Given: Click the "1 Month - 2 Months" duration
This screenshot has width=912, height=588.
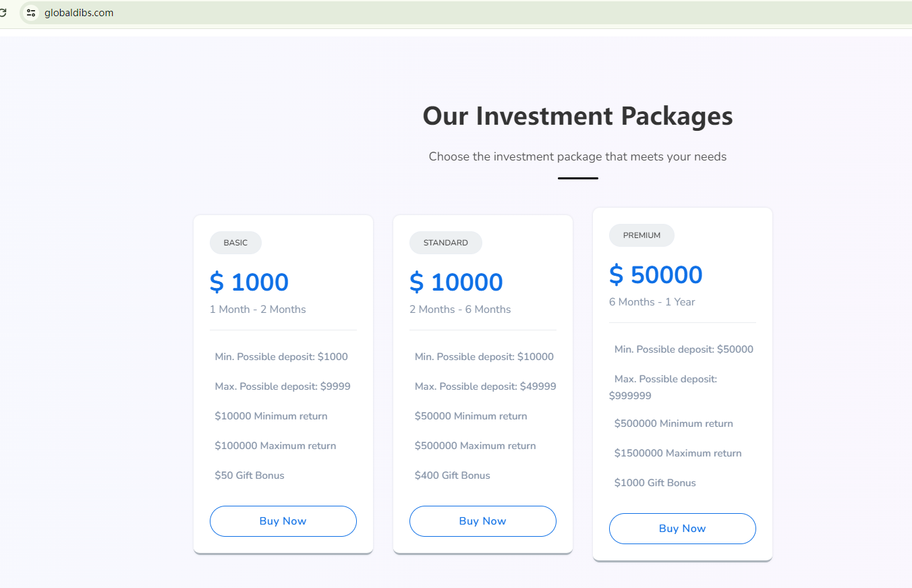Looking at the screenshot, I should [258, 310].
